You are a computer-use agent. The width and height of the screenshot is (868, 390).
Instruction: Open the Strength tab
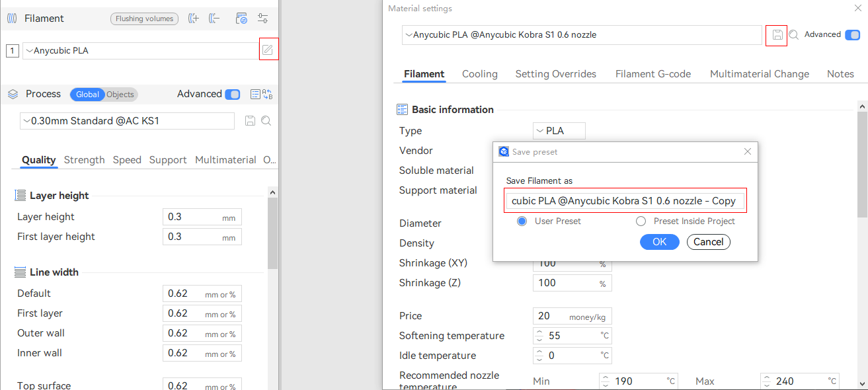[85, 160]
